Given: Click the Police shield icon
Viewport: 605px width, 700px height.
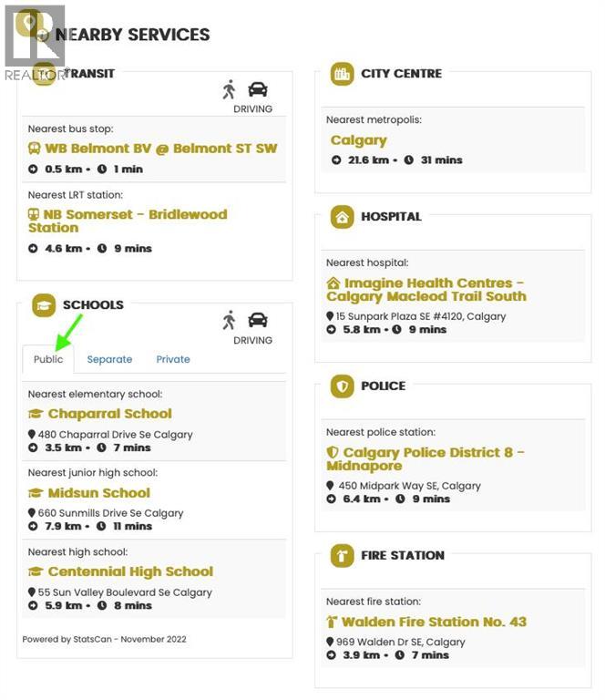Looking at the screenshot, I should point(342,386).
